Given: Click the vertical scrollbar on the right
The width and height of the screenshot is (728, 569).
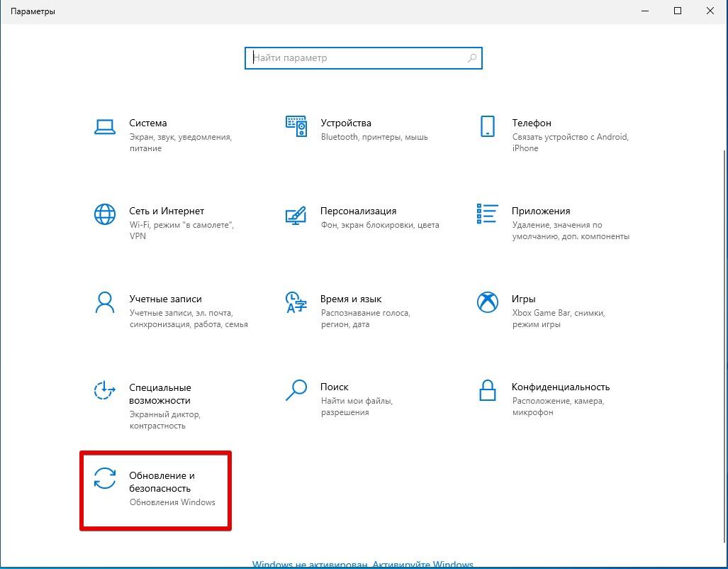Looking at the screenshot, I should pyautogui.click(x=724, y=346).
